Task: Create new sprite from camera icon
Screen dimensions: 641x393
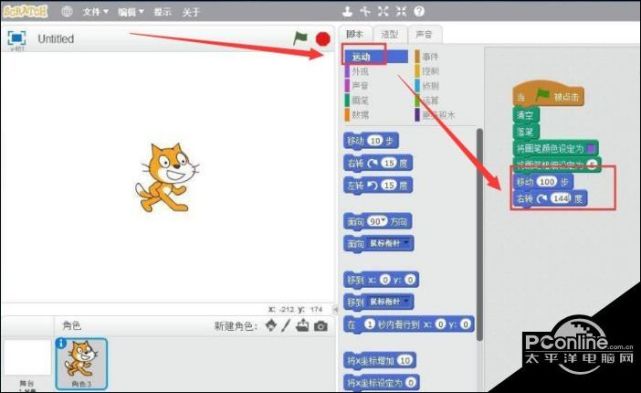Action: pos(321,326)
